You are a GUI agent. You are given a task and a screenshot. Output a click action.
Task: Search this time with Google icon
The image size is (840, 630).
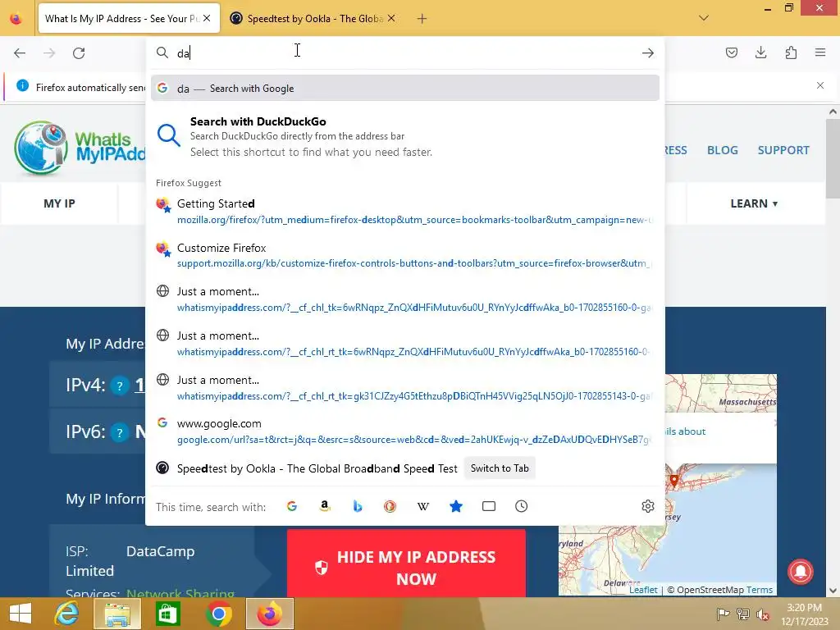click(x=291, y=506)
